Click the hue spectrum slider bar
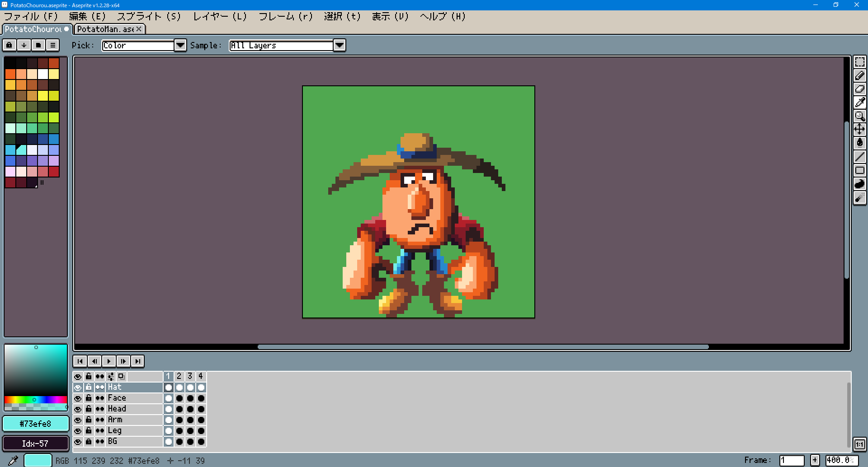The height and width of the screenshot is (467, 868). pos(35,400)
